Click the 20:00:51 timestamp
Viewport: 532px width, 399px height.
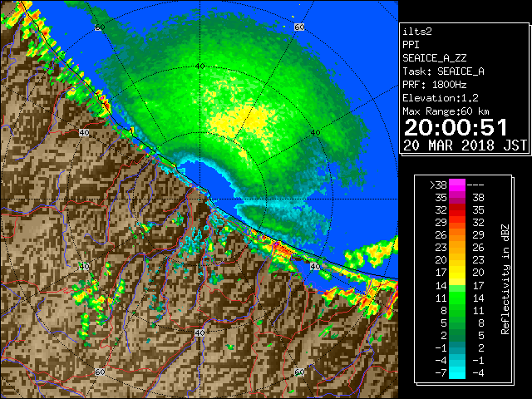[456, 127]
